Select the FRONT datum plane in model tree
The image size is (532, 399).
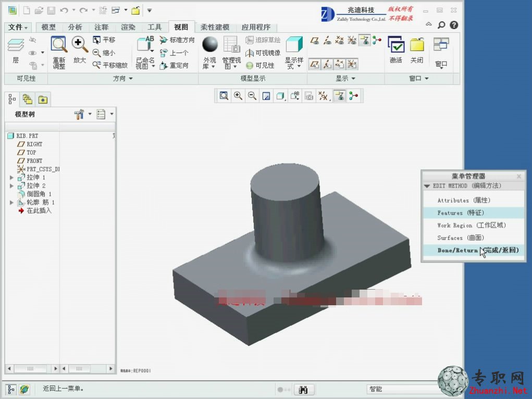coord(30,161)
